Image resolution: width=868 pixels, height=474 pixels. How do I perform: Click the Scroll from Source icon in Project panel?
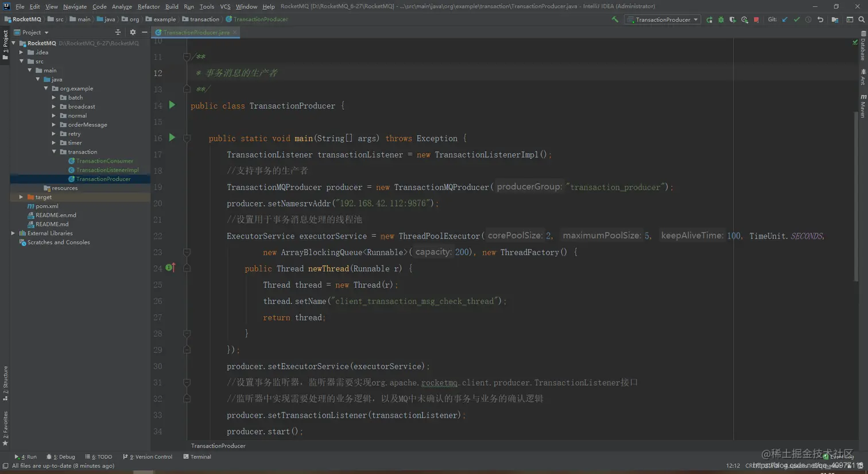click(118, 32)
